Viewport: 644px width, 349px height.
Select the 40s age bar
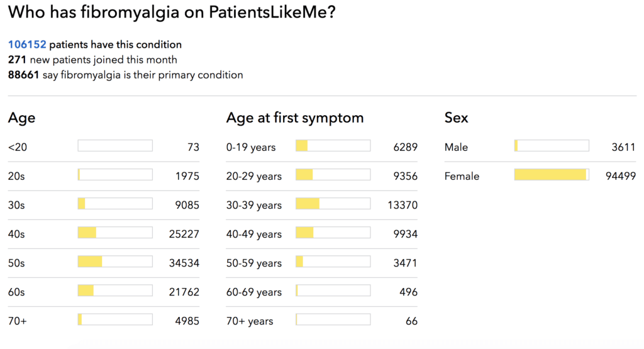point(115,233)
